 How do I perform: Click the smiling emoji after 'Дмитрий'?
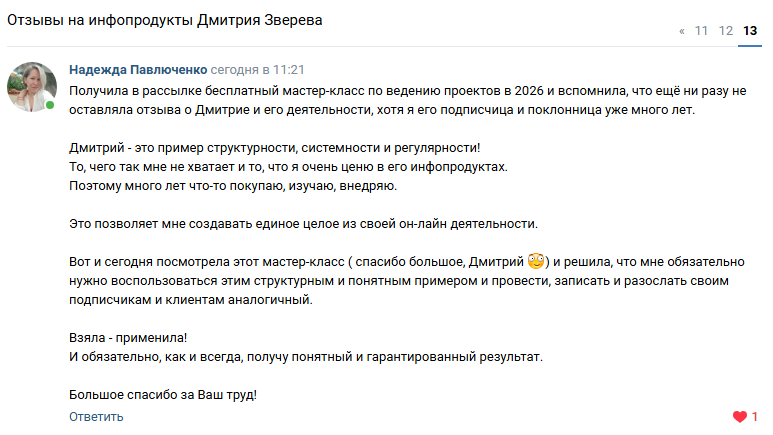coord(536,262)
